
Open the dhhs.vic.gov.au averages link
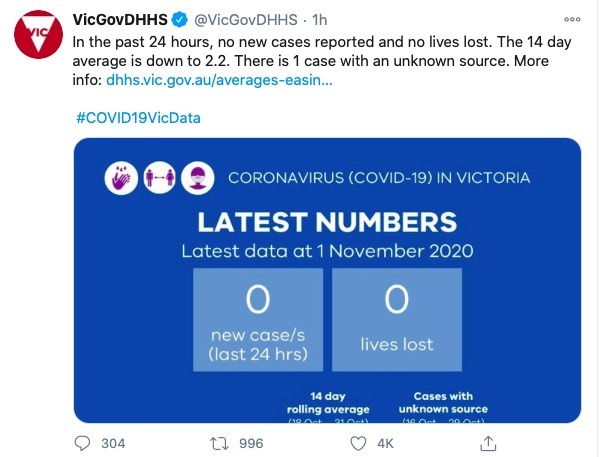click(219, 80)
